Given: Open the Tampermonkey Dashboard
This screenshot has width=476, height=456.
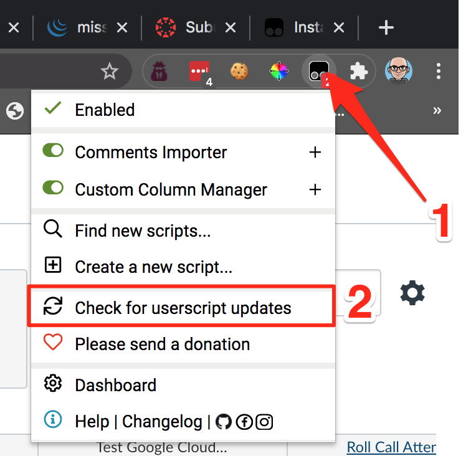Looking at the screenshot, I should pyautogui.click(x=115, y=385).
